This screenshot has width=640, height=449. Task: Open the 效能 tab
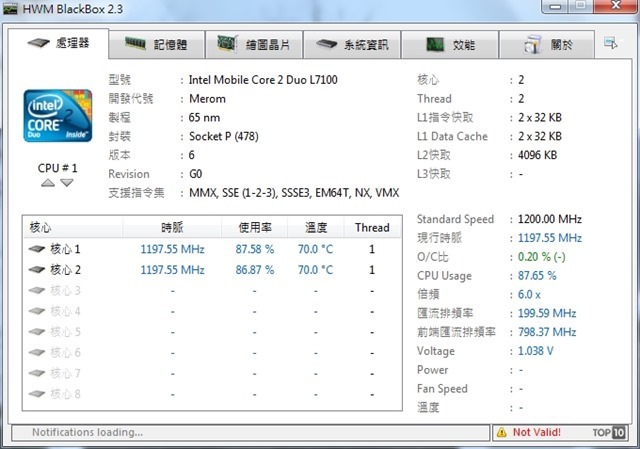(x=450, y=44)
